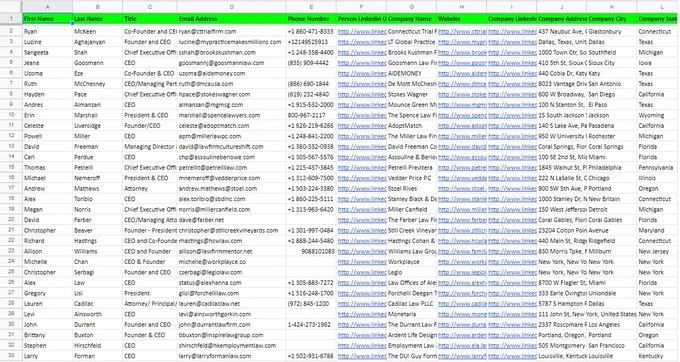Select phone number '1-424-273-1962'
Image resolution: width=680 pixels, height=362 pixels.
click(311, 324)
